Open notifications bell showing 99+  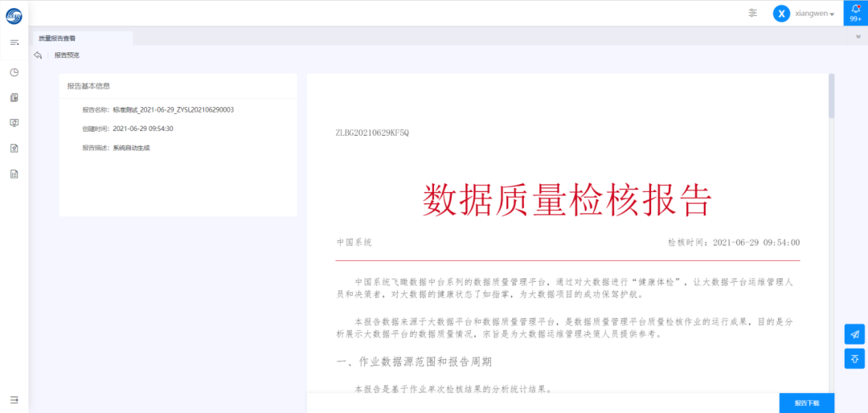pyautogui.click(x=855, y=13)
